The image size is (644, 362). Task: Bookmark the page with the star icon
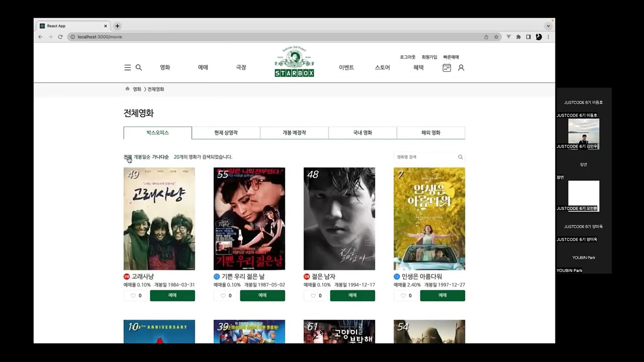[x=496, y=37]
